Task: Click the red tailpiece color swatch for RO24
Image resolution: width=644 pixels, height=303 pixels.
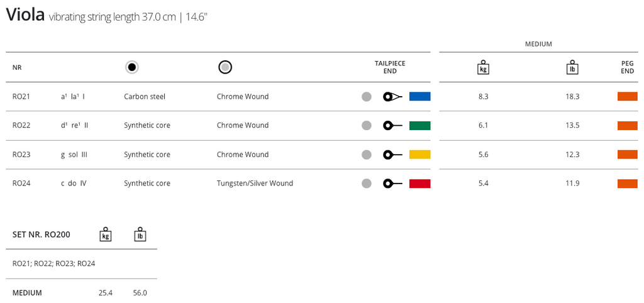Action: pos(419,184)
